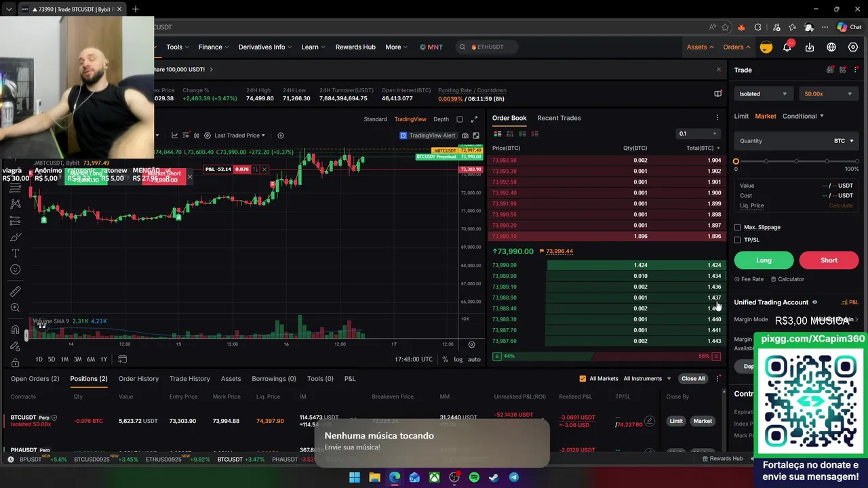This screenshot has width=868, height=488.
Task: Open the All Instruments filter dropdown
Action: [647, 379]
